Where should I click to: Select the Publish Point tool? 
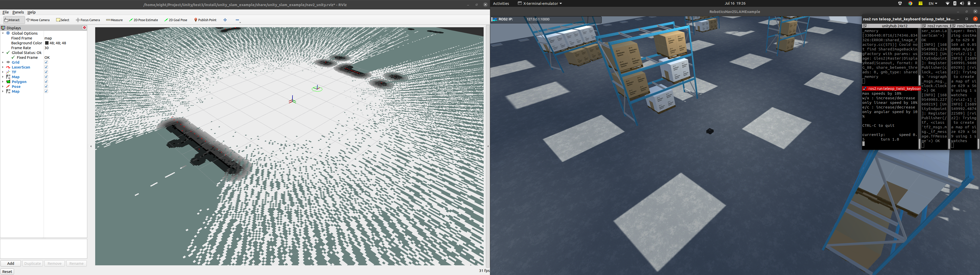point(205,20)
